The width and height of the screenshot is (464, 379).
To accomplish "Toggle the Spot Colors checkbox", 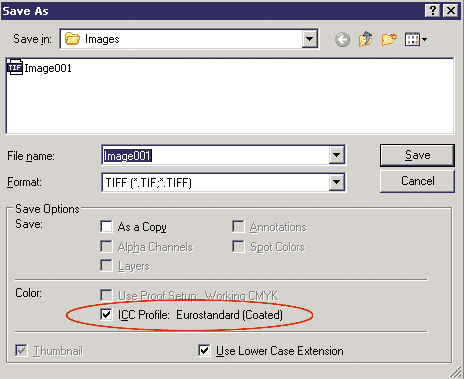I will tap(238, 247).
